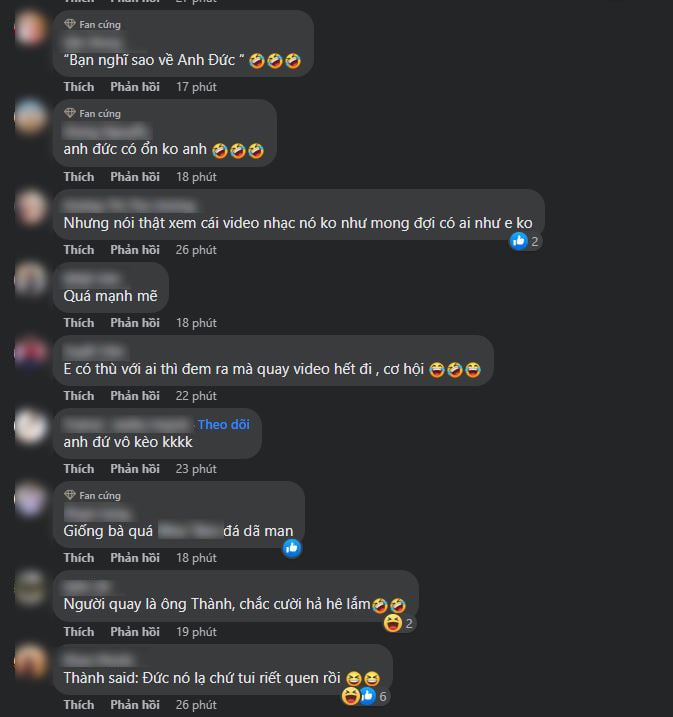Reply to 'anh đức có ổn ko anh' comment
Viewport: 673px width, 717px height.
(135, 177)
